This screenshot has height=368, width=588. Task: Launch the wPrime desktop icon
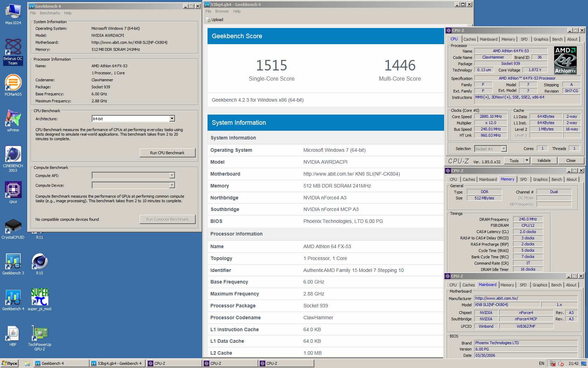pos(13,121)
